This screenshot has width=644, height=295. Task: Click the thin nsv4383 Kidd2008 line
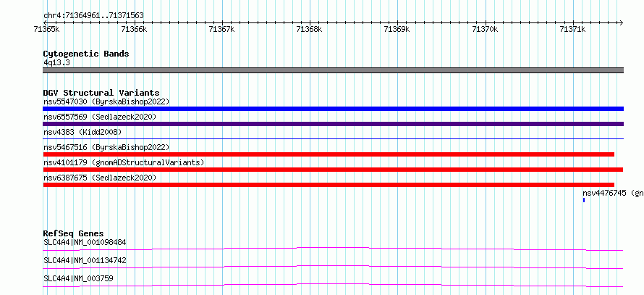333,139
